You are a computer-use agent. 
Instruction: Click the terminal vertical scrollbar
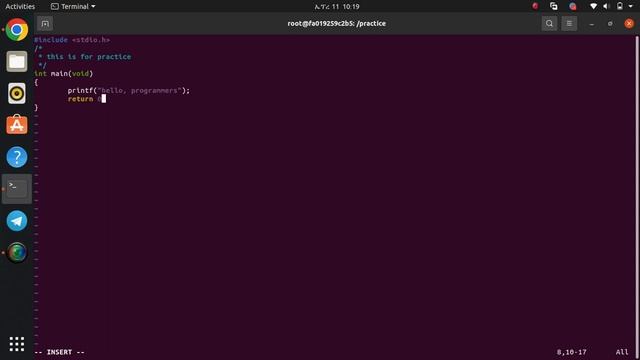tap(637, 197)
